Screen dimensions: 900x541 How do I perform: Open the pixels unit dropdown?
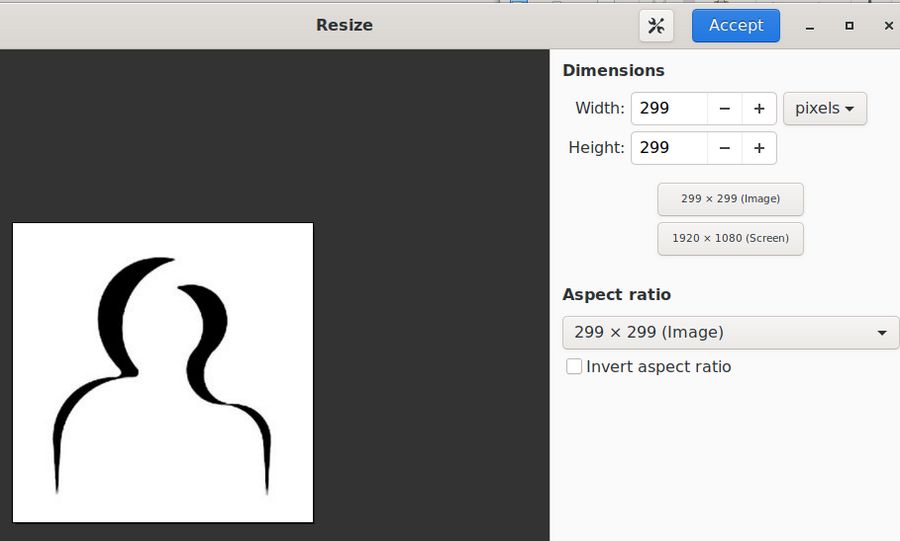point(824,109)
